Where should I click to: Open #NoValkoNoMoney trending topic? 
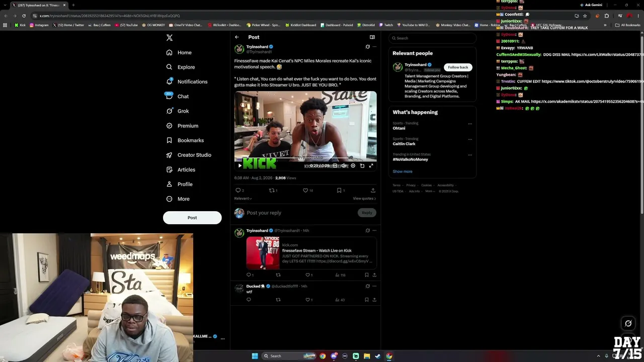point(411,159)
